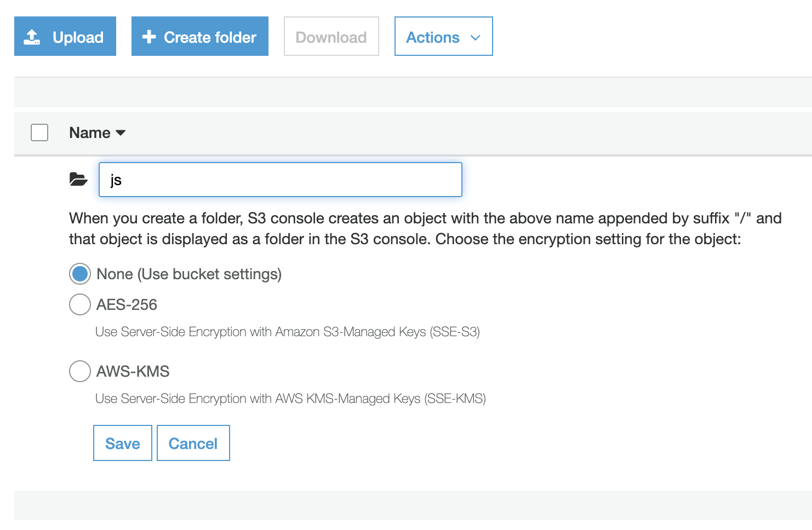Cancel folder creation
The image size is (812, 530).
193,443
